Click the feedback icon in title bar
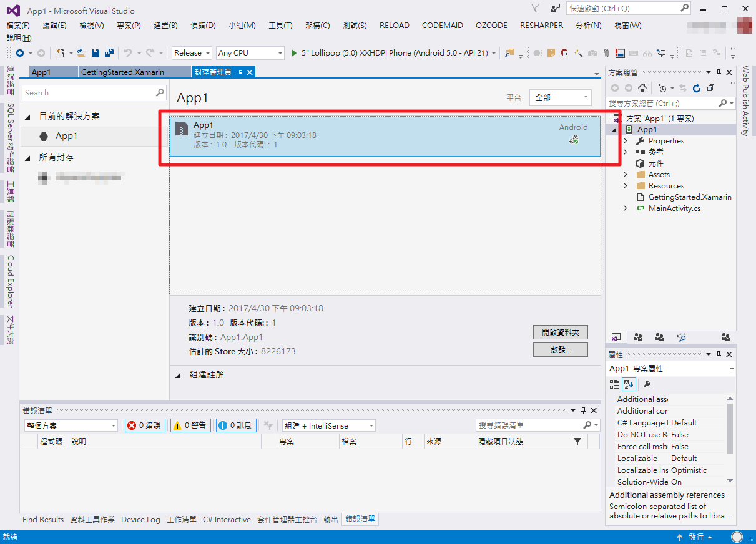 tap(555, 8)
